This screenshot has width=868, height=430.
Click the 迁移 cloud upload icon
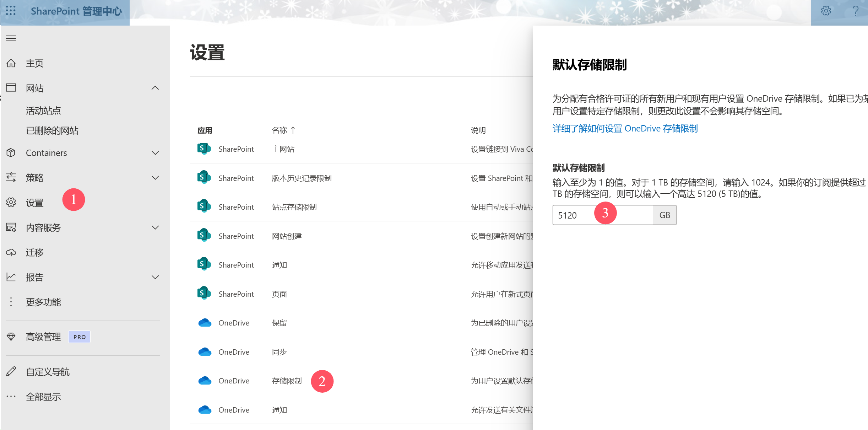[x=11, y=252]
